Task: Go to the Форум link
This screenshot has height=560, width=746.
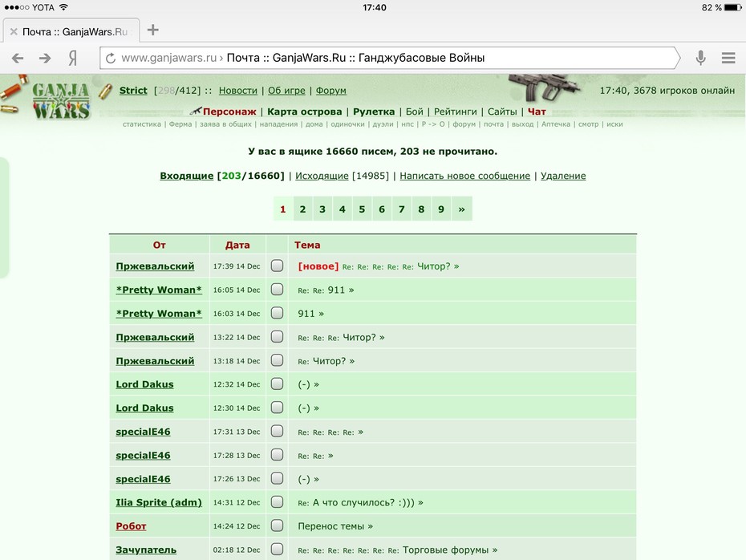Action: [331, 91]
